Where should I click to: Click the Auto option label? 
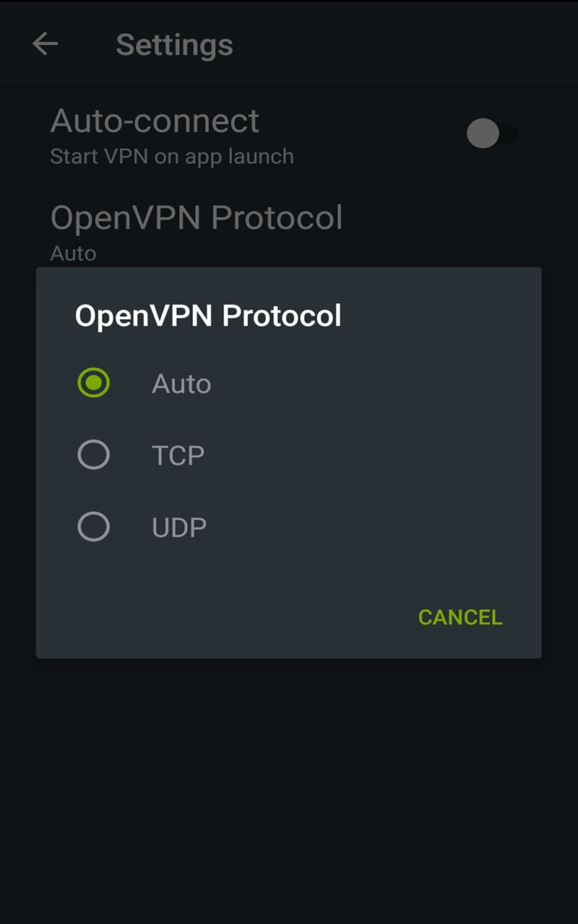click(x=181, y=383)
